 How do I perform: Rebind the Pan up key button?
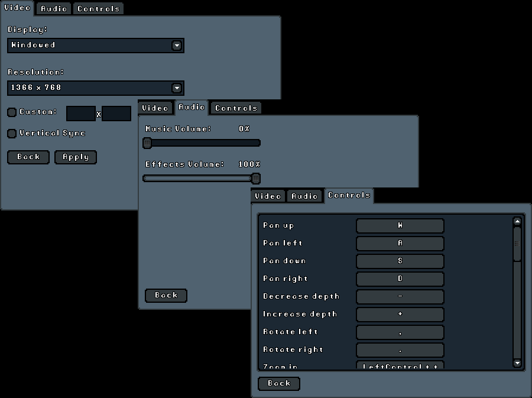pos(400,226)
